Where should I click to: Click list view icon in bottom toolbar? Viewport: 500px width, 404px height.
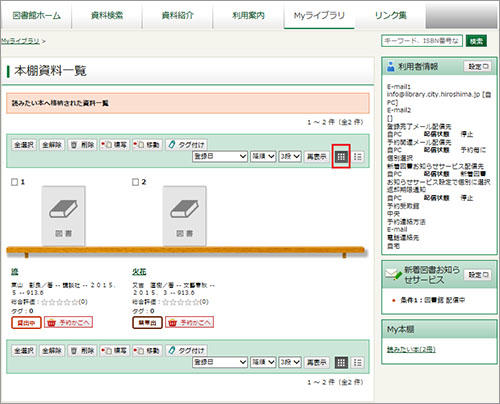tap(358, 362)
